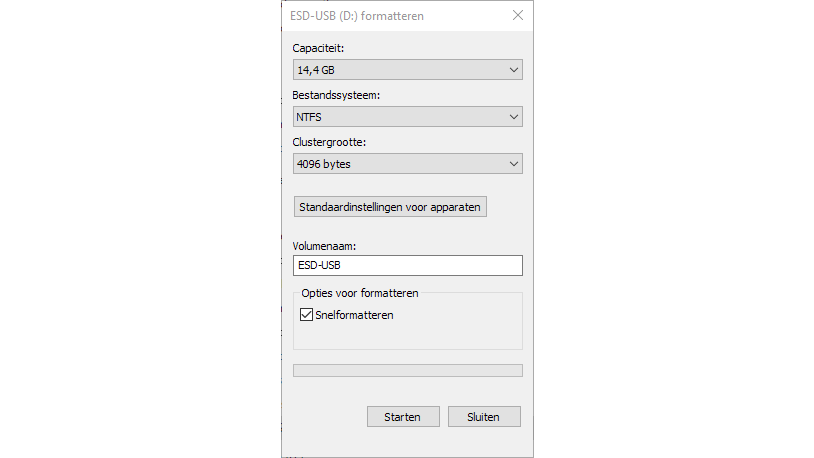Click the Volumenaam label
This screenshot has height=458, width=814.
click(x=324, y=245)
